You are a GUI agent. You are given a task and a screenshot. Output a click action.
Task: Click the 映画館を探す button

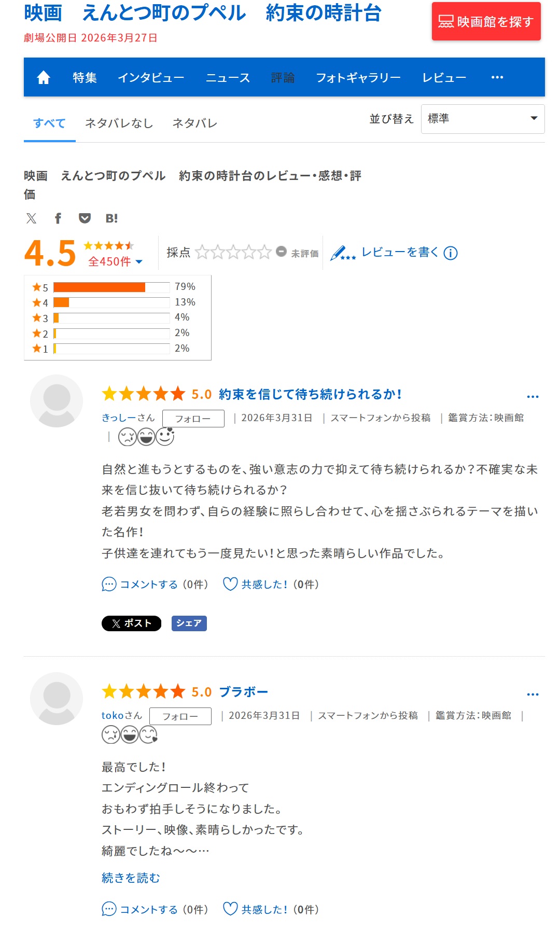tap(486, 21)
